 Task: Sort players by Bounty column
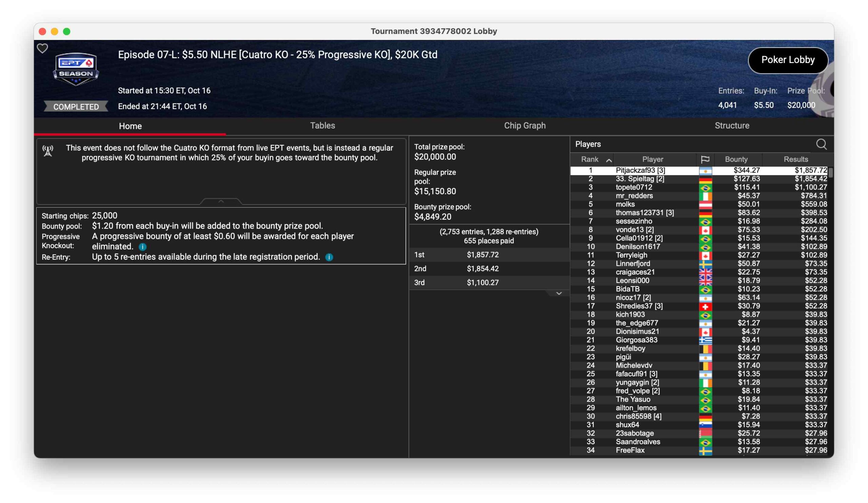tap(736, 159)
